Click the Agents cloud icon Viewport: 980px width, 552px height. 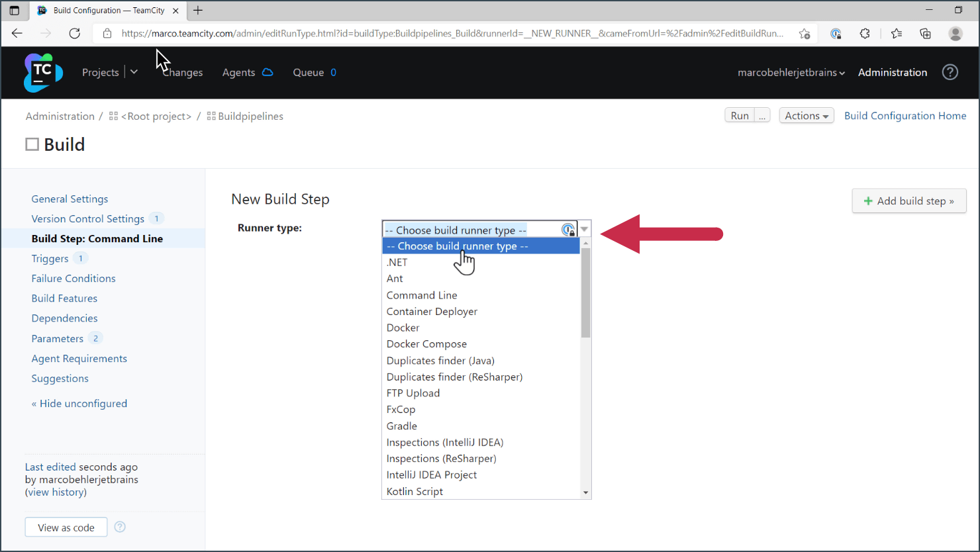click(268, 73)
